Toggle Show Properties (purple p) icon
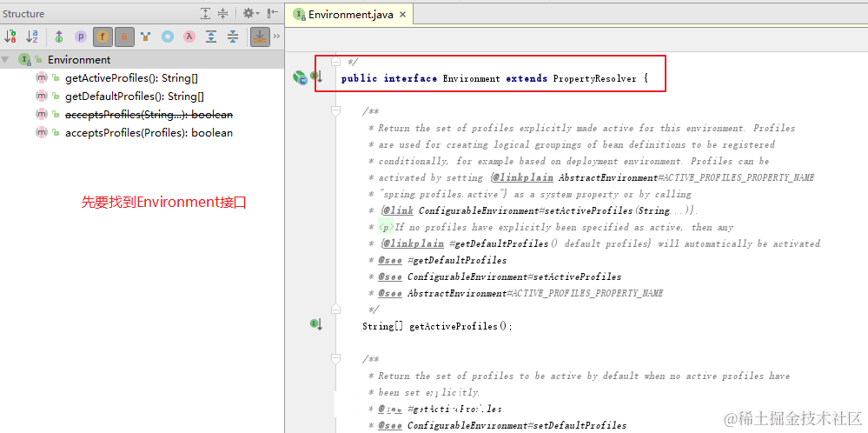The width and height of the screenshot is (868, 433). pos(81,37)
